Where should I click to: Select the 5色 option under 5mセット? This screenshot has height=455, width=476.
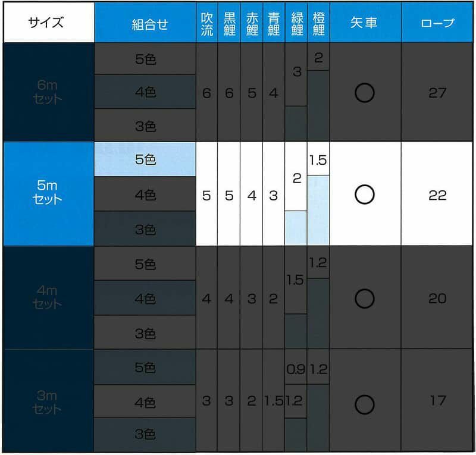click(145, 160)
